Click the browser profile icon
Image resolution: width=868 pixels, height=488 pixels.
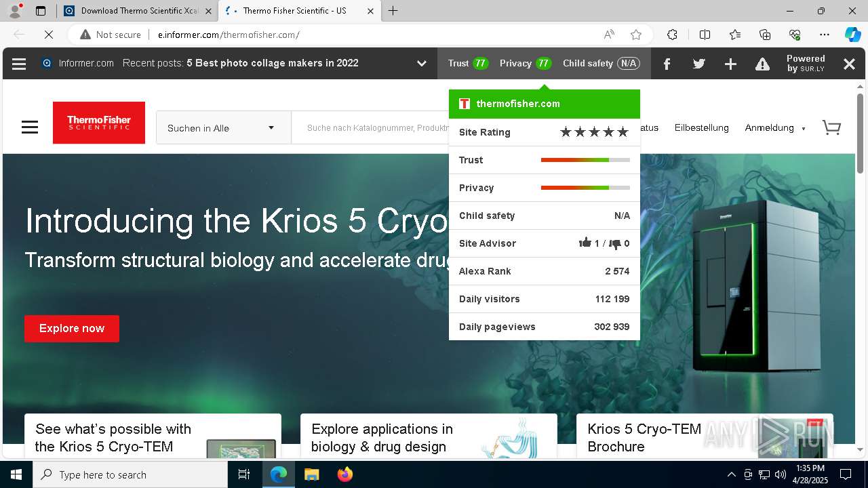click(x=15, y=11)
